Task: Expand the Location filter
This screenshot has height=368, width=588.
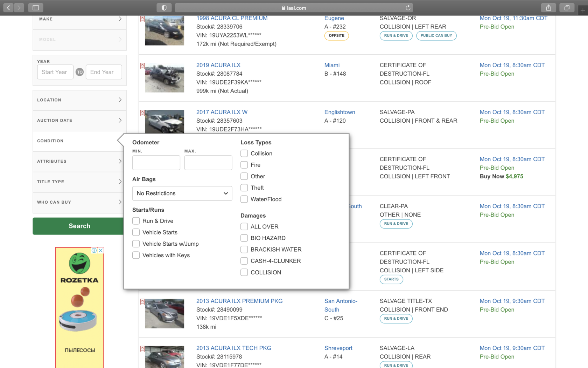Action: 79,100
